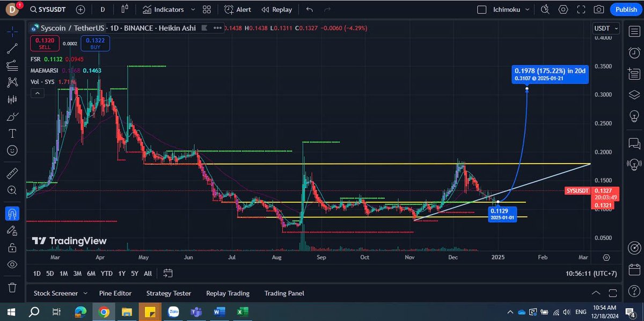644x321 pixels.
Task: Collapse the bottom panel with chevron
Action: [596, 293]
